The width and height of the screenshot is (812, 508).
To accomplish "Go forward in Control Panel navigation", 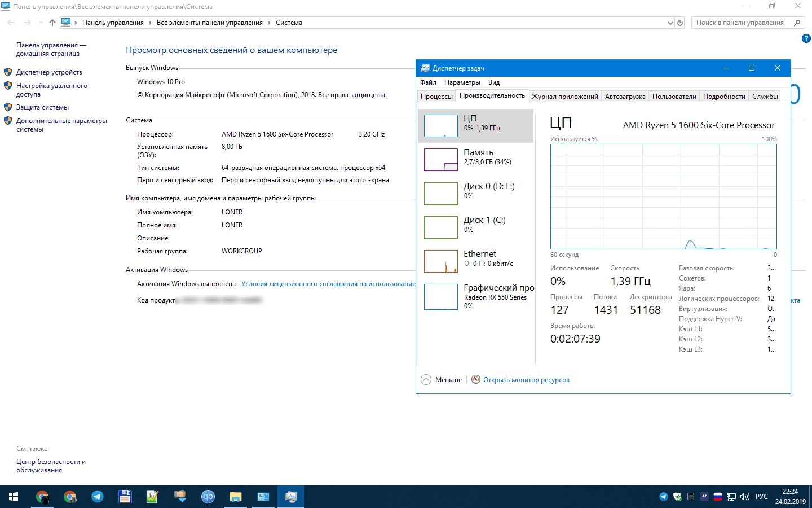I will coord(27,23).
